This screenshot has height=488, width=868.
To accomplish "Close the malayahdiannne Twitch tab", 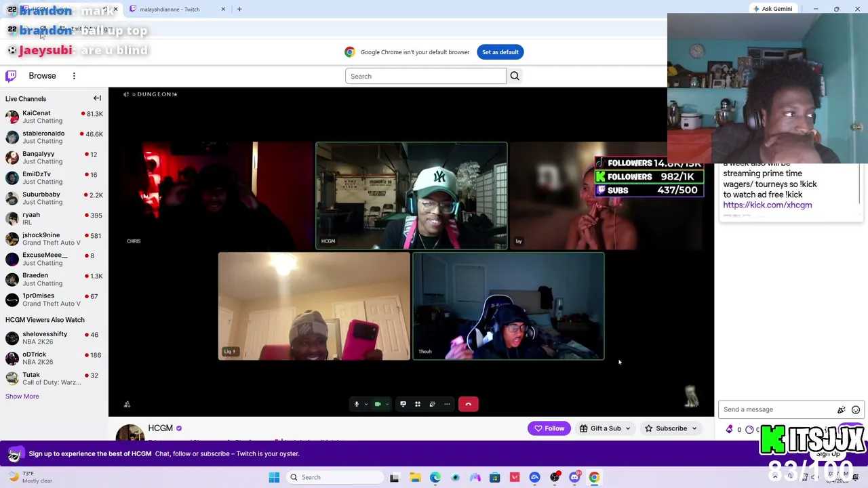I will [x=223, y=9].
